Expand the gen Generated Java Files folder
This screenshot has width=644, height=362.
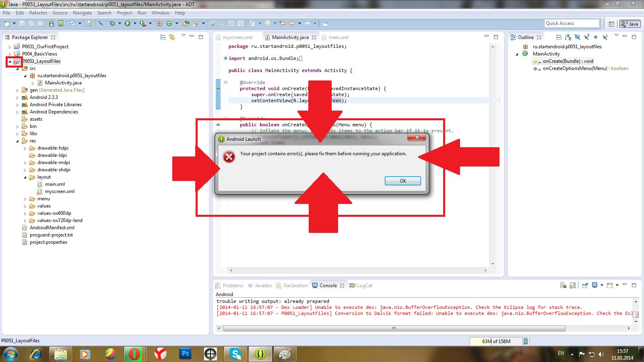(18, 90)
